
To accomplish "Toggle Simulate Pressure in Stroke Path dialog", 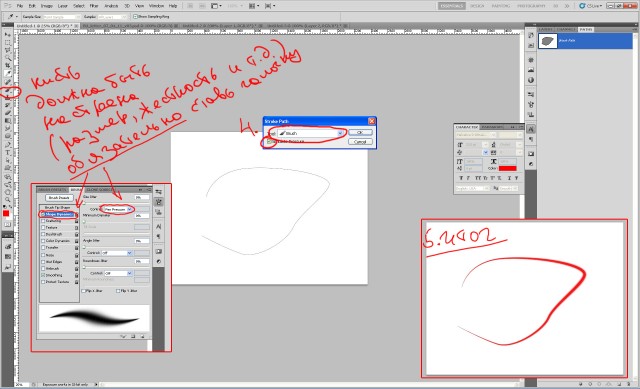I will point(269,141).
